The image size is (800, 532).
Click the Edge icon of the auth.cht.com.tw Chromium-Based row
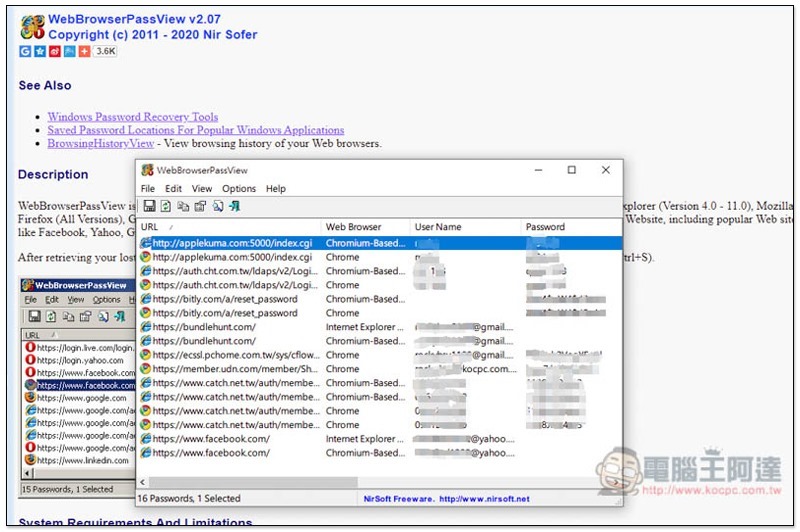(146, 271)
